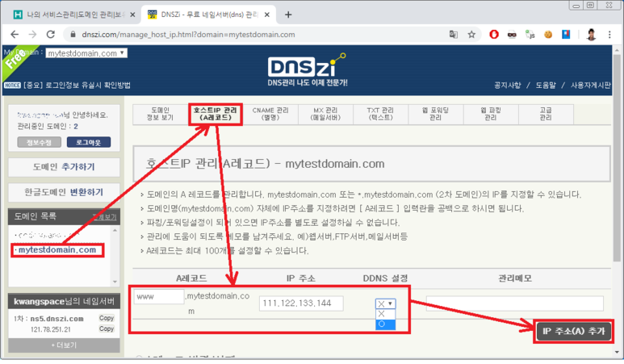Close the DNSZi browser tab
This screenshot has height=364, width=624.
point(267,15)
